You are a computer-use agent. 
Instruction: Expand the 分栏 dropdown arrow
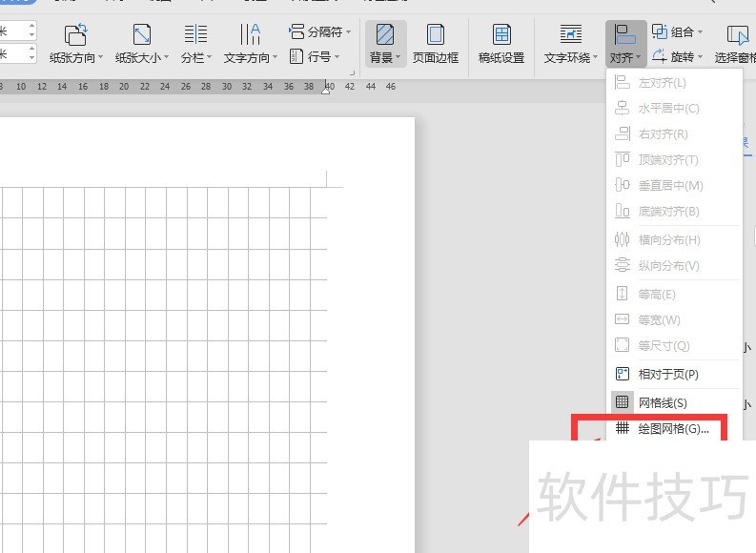[x=210, y=57]
